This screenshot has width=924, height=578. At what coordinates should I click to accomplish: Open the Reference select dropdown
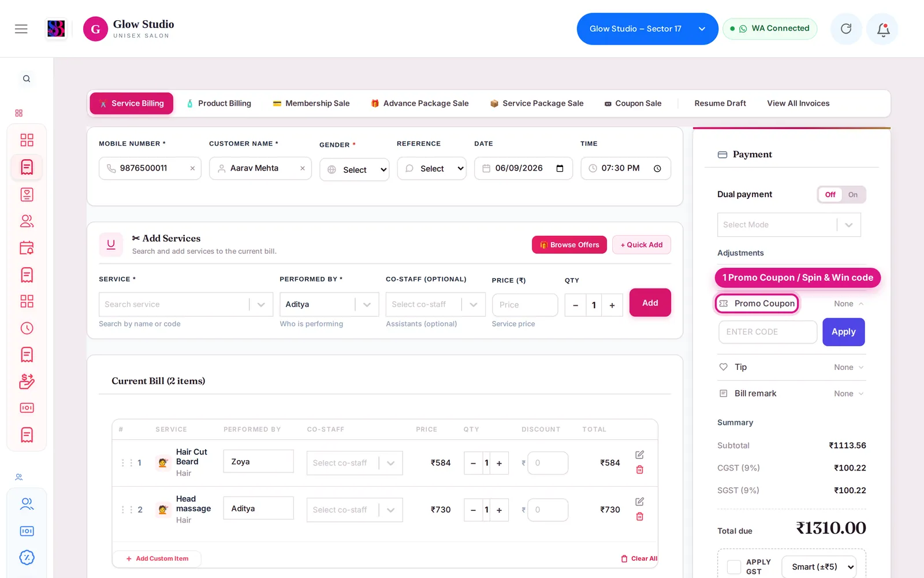pos(431,168)
